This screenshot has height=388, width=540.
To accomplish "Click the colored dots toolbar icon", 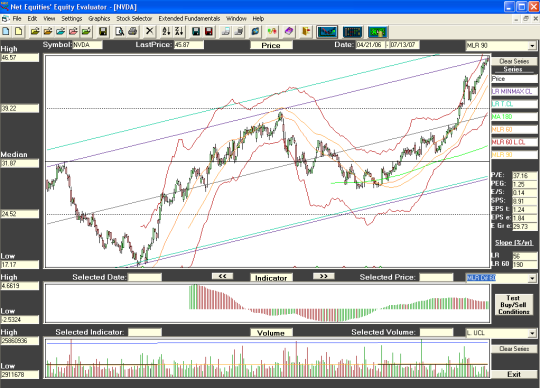I will pos(272,31).
